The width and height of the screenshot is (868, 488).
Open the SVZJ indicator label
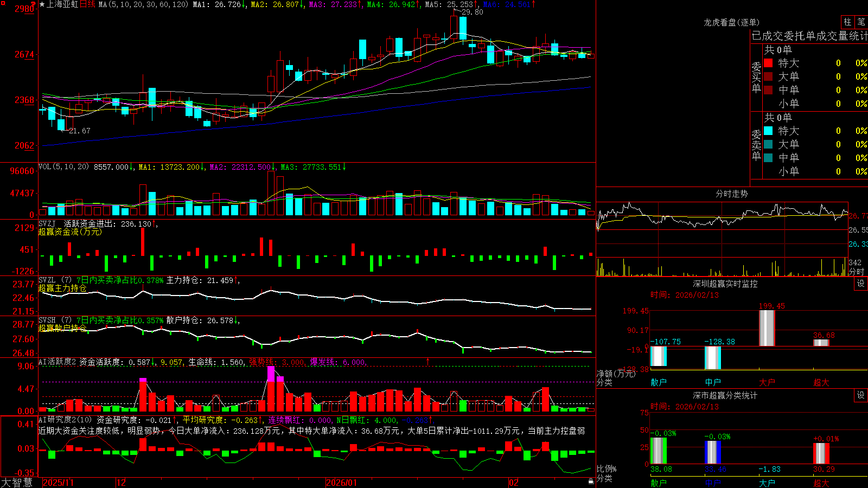[x=47, y=223]
